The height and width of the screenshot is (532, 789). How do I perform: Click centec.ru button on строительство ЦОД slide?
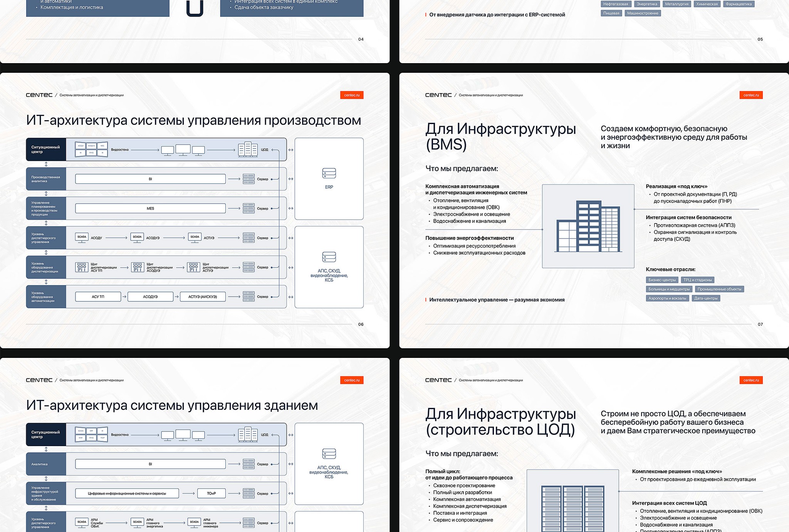751,380
